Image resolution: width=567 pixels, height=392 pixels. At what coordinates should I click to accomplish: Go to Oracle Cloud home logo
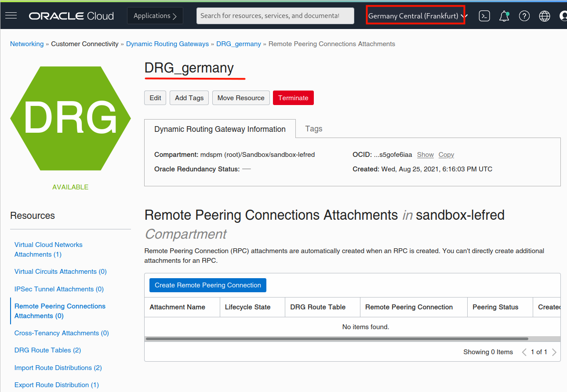point(71,16)
